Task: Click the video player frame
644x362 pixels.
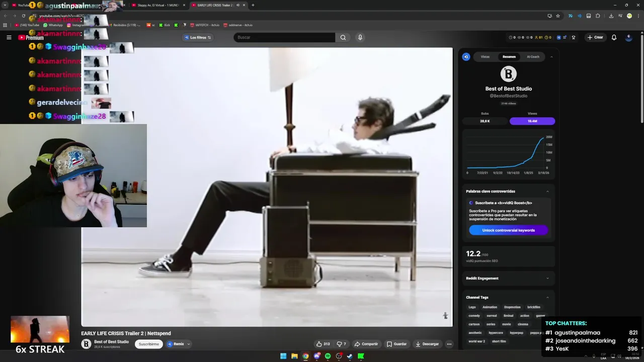Action: [x=267, y=187]
